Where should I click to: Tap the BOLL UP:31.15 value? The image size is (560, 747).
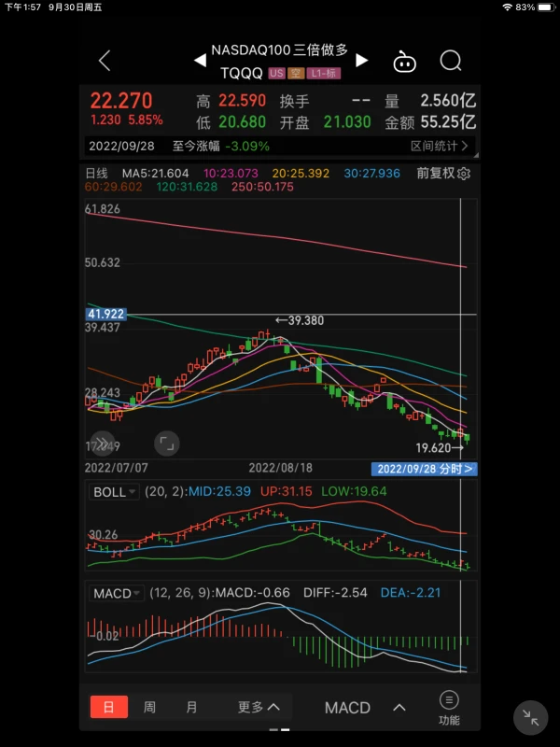click(x=287, y=492)
